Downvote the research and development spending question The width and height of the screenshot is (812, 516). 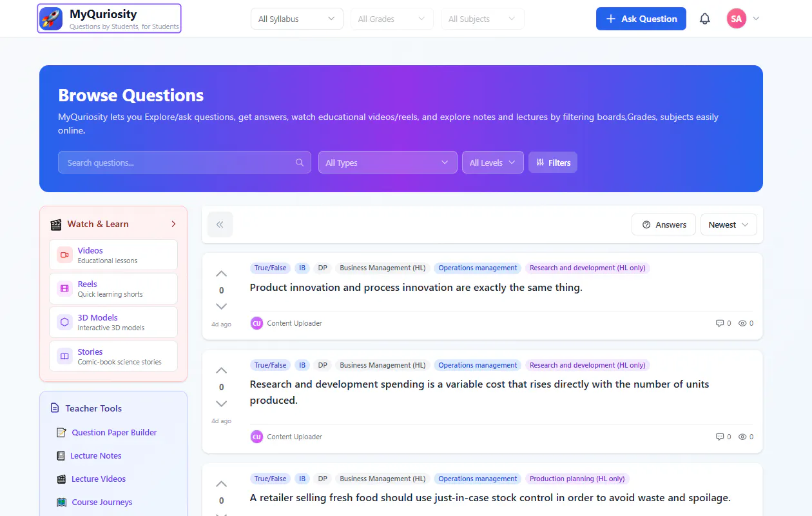point(221,404)
